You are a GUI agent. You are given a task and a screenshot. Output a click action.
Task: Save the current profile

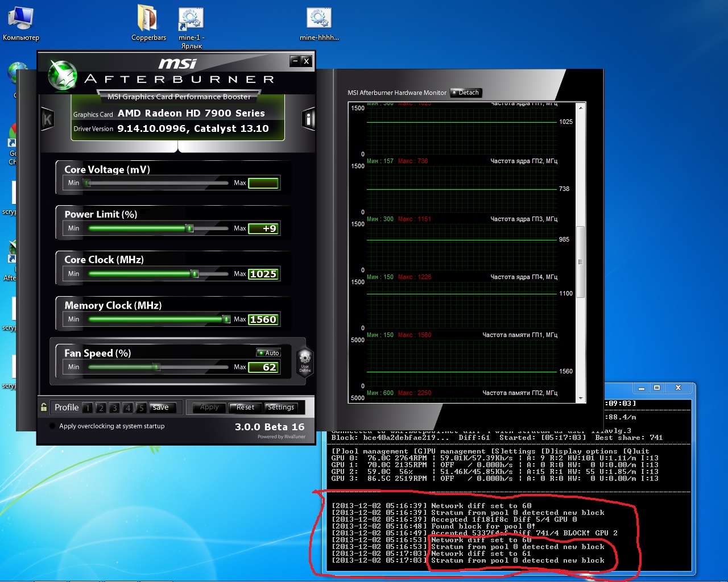point(161,407)
